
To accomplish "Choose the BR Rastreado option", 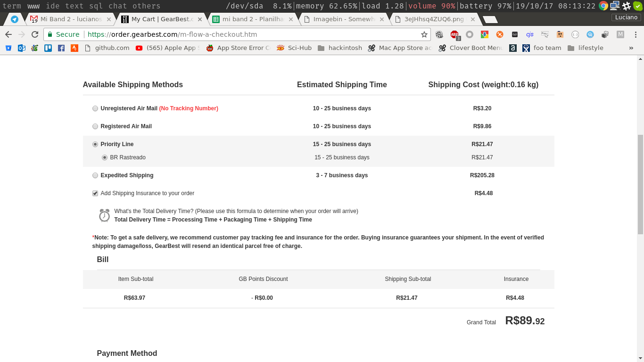I will [x=105, y=157].
